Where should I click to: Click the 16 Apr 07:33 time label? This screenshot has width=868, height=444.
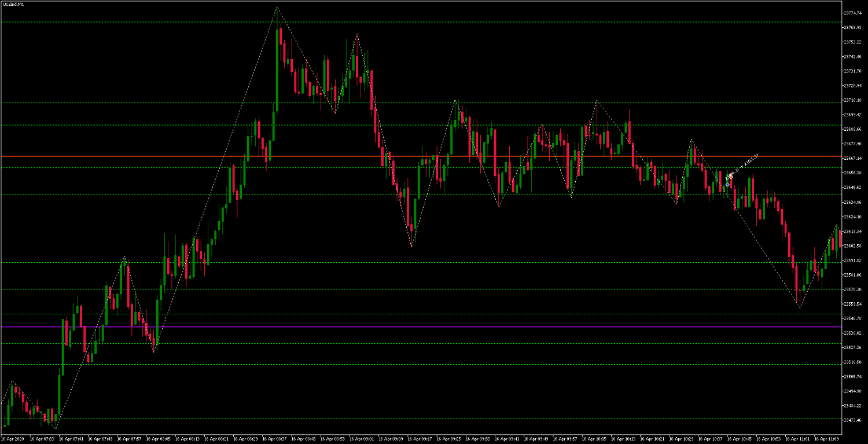tap(41, 439)
